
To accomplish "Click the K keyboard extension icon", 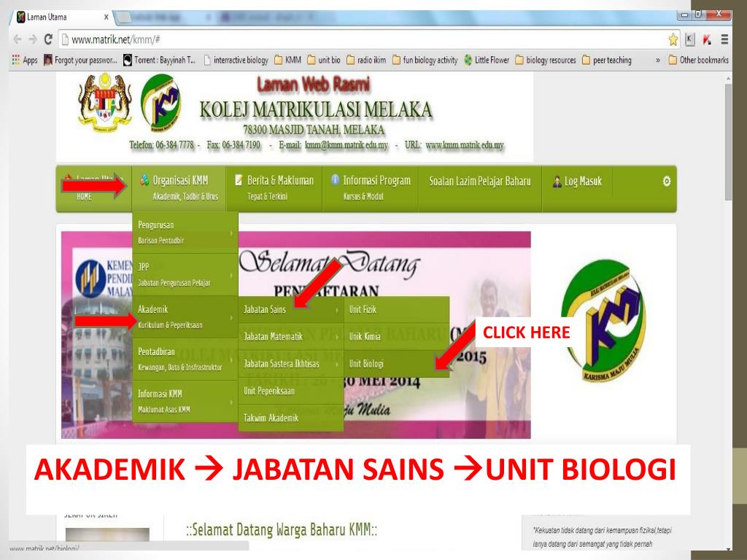I will click(x=690, y=39).
